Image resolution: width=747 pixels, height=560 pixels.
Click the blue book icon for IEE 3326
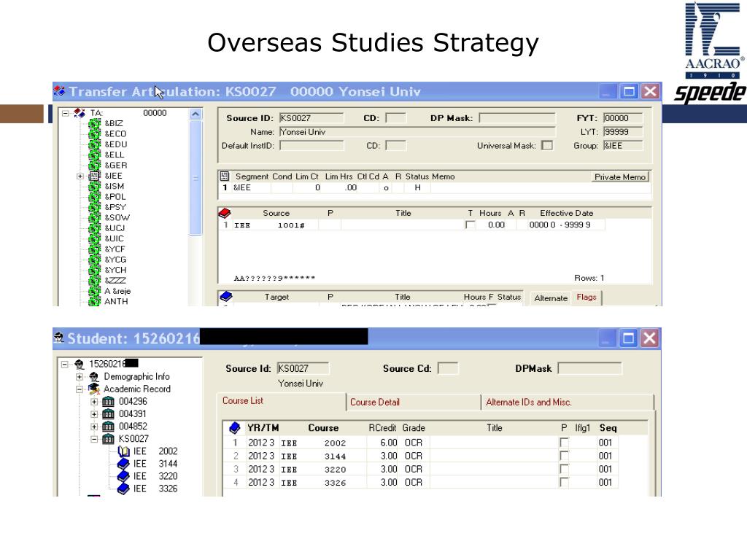pyautogui.click(x=123, y=488)
